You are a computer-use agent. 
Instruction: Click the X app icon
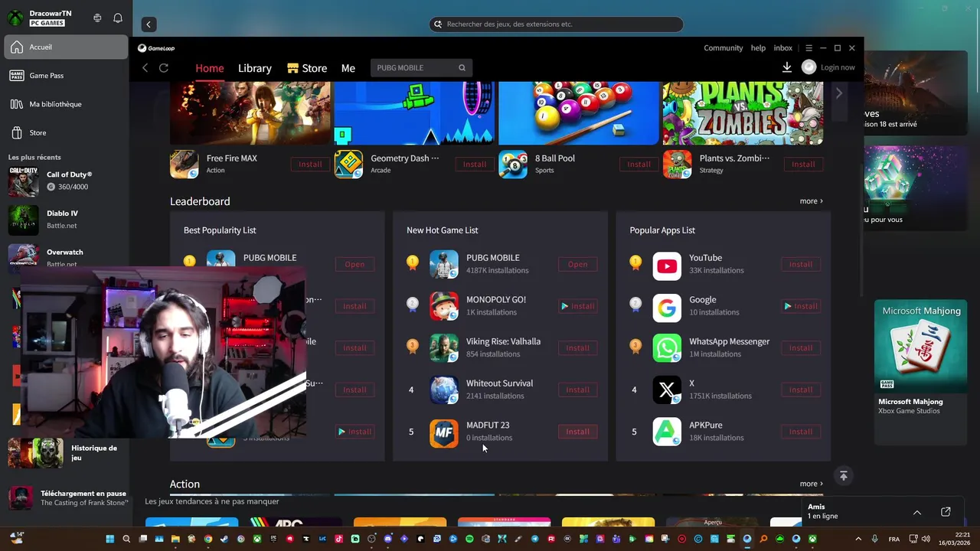pos(667,390)
